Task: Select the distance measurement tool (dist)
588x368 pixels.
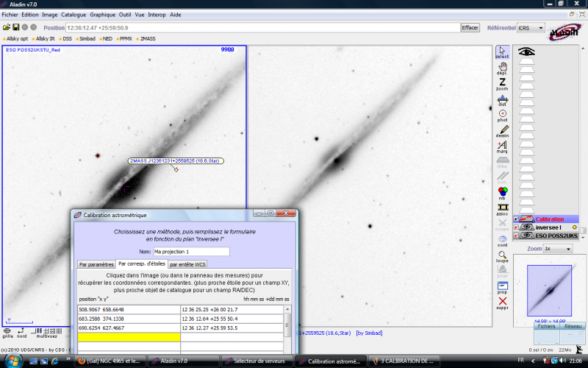Action: 503,100
